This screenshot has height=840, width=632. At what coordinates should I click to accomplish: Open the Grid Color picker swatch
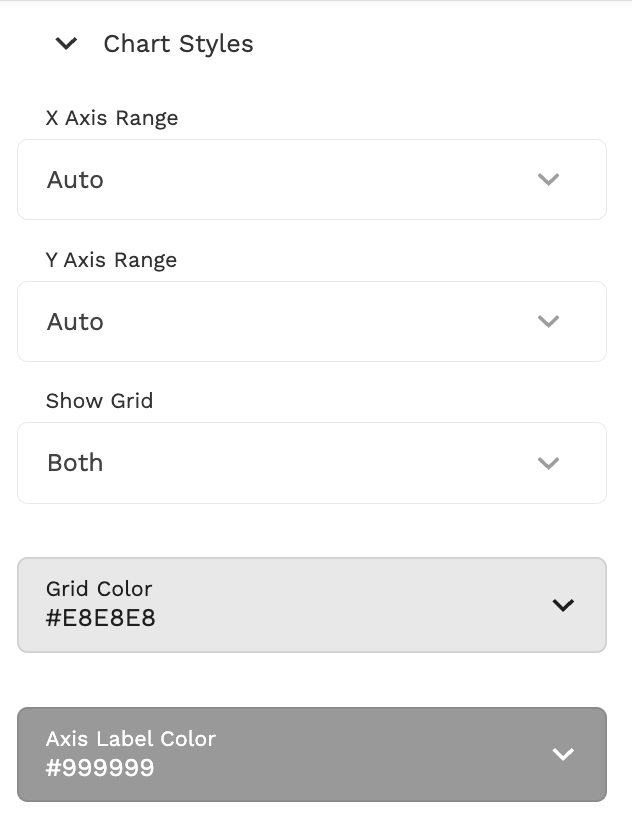(311, 605)
